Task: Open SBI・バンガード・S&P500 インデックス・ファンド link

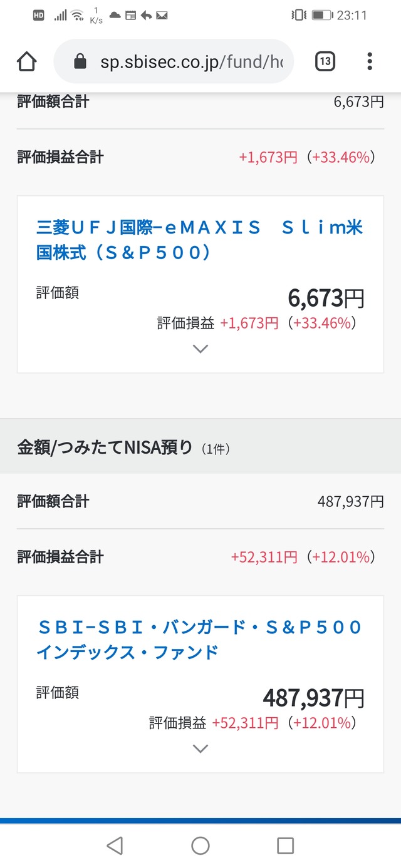Action: click(x=199, y=639)
